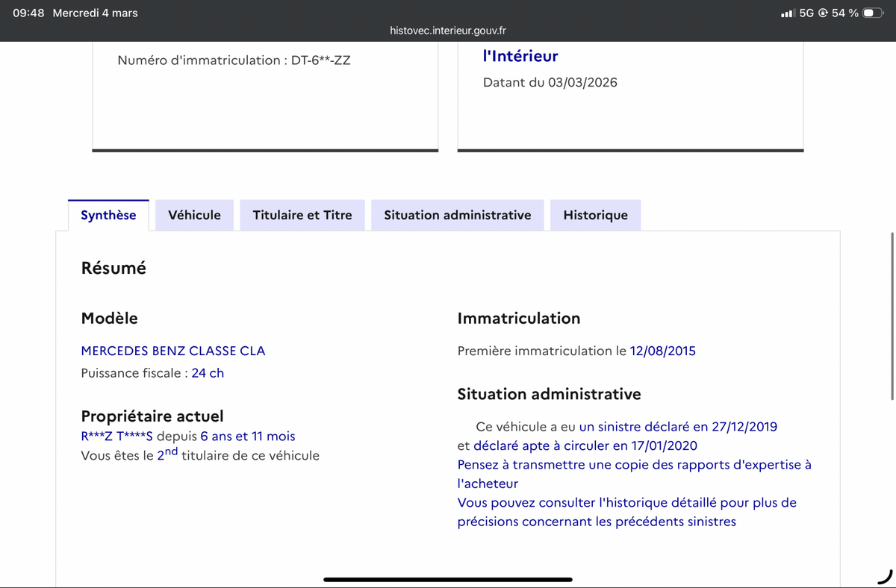Open the Titulaire et Titre tab
The image size is (896, 588).
302,215
